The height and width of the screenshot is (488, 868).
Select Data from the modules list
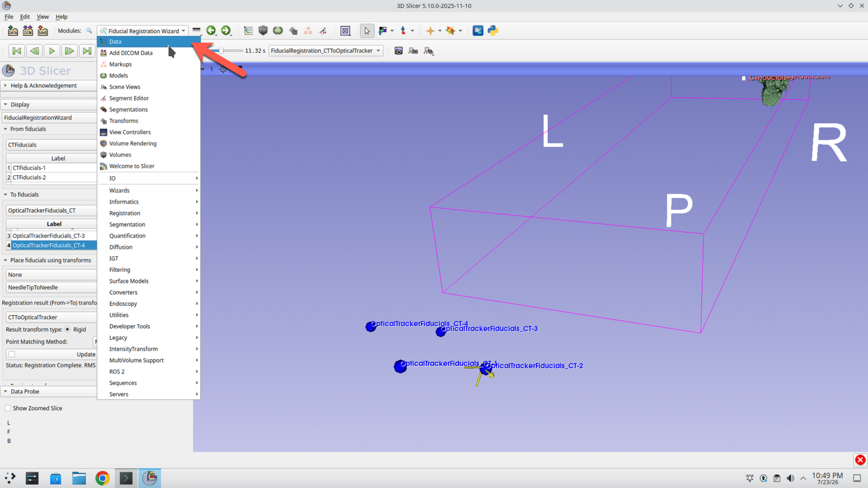pos(149,42)
